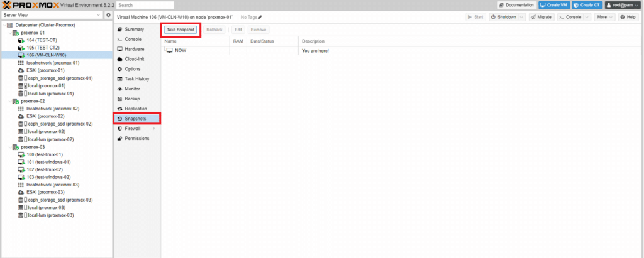The image size is (644, 258).
Task: Click the Shutdown button
Action: (503, 17)
